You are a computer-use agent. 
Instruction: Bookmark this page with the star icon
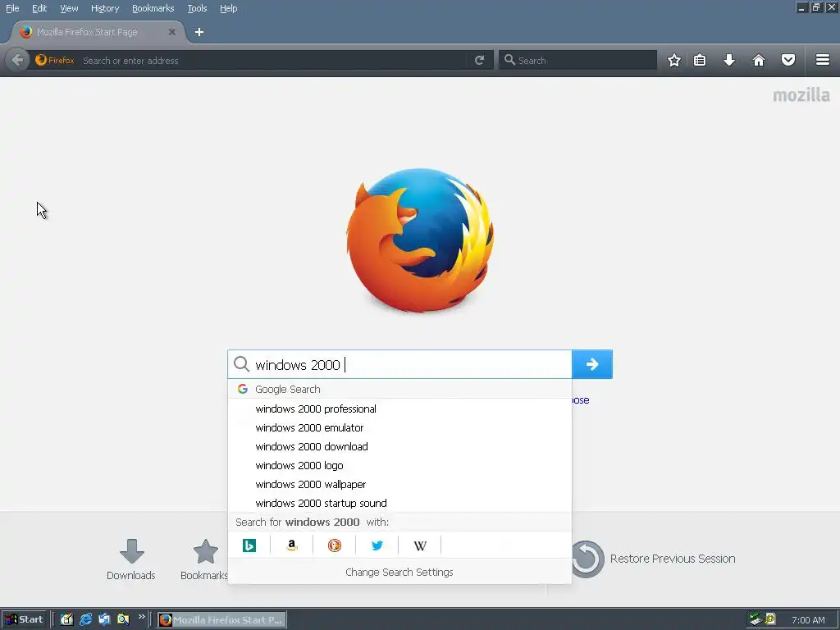pos(674,60)
